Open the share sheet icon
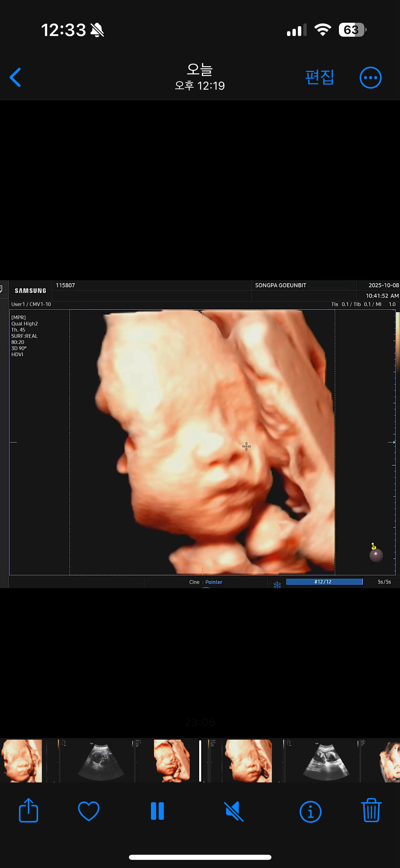 click(28, 811)
